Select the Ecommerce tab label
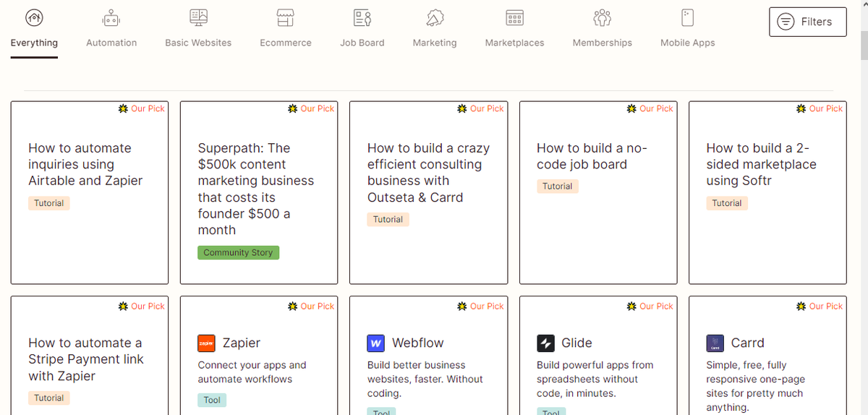 pos(286,43)
